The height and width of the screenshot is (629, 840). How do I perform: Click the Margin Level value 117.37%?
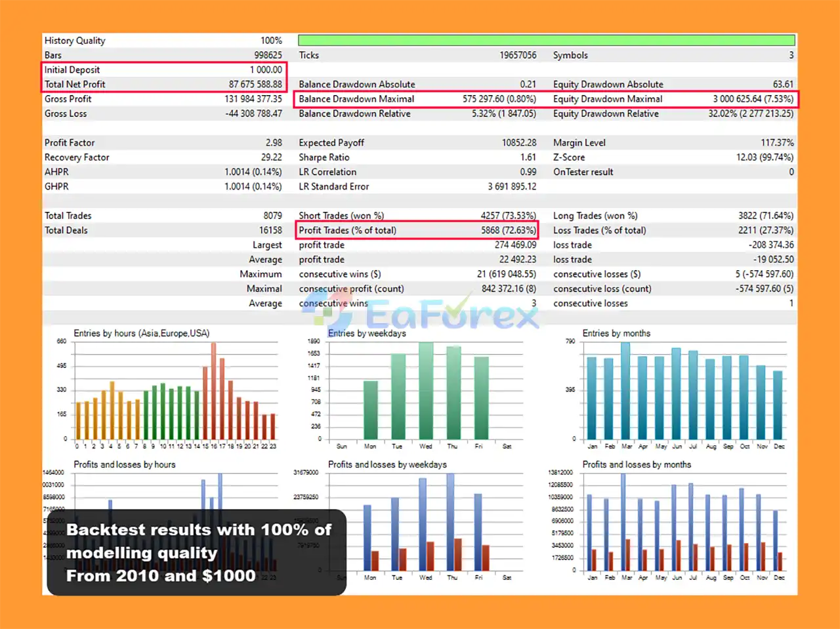pyautogui.click(x=777, y=143)
